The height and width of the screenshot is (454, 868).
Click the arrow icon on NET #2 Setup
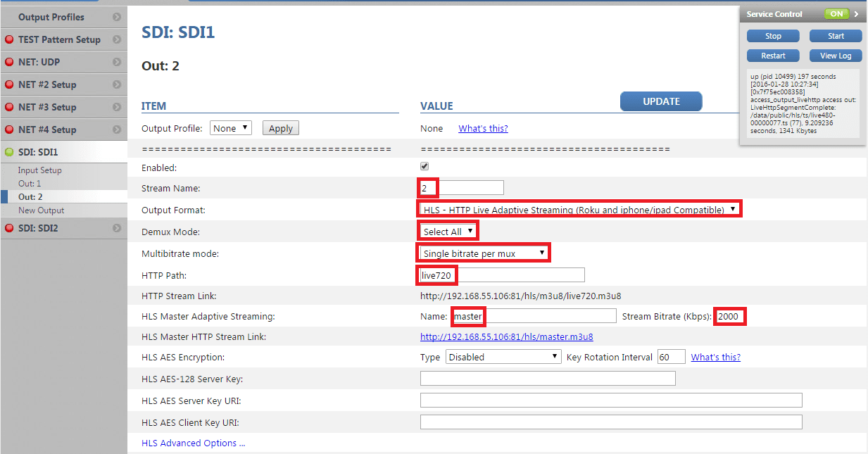pyautogui.click(x=117, y=84)
